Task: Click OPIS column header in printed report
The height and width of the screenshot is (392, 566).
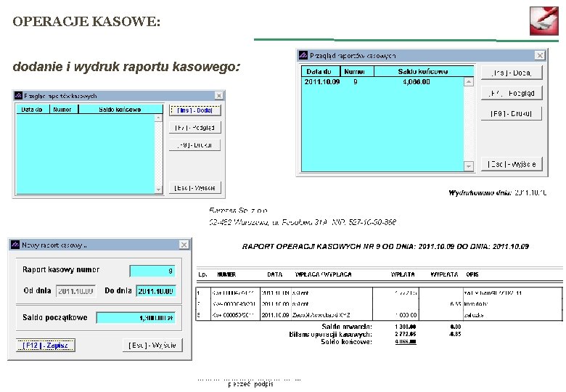Action: (x=472, y=274)
